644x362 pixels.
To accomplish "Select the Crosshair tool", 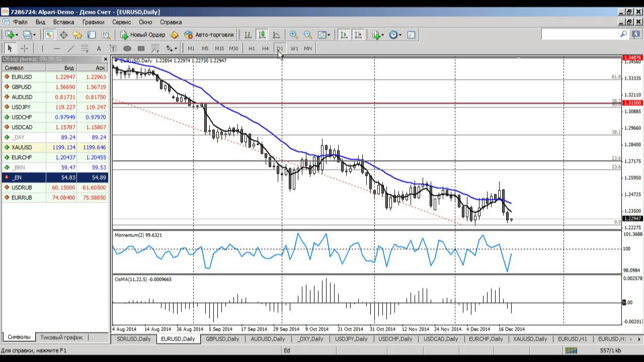I will click(x=24, y=48).
